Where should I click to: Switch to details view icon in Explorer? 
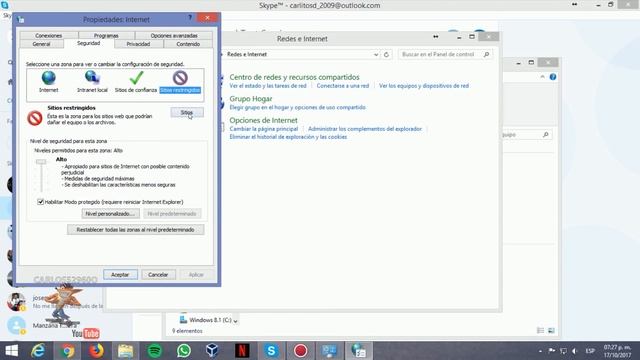(x=540, y=331)
